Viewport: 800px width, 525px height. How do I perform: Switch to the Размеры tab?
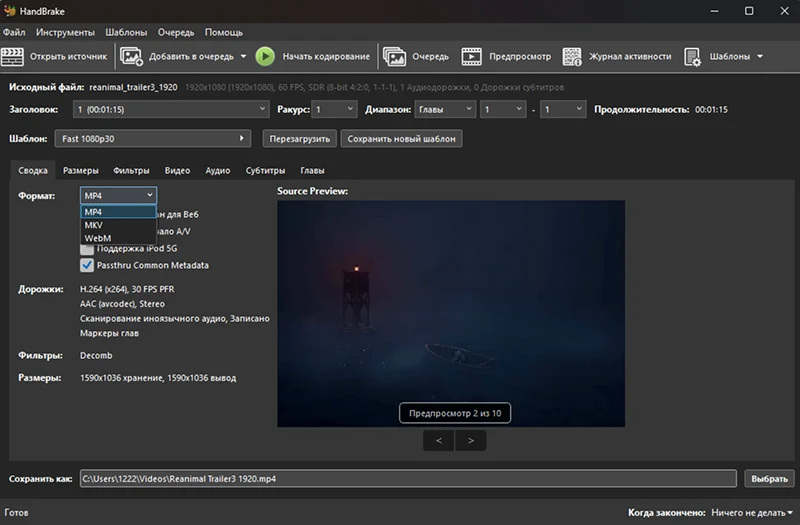(81, 170)
